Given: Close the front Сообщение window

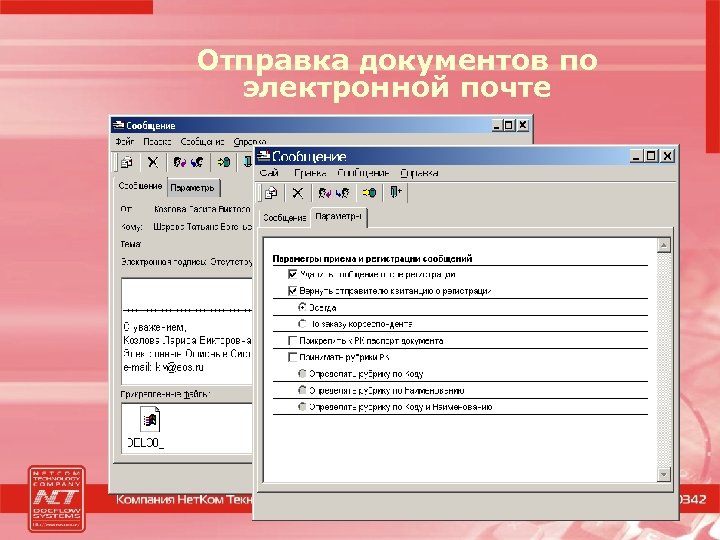Looking at the screenshot, I should [667, 156].
